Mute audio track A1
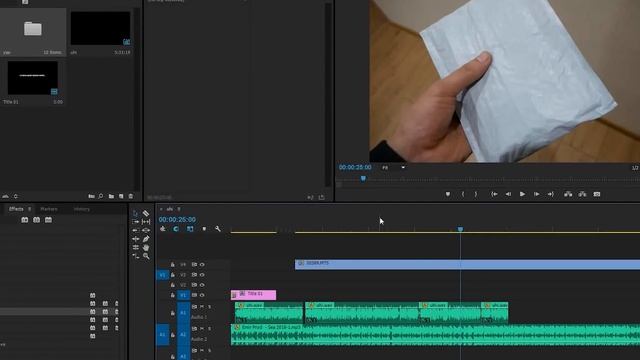The height and width of the screenshot is (360, 640). click(202, 307)
